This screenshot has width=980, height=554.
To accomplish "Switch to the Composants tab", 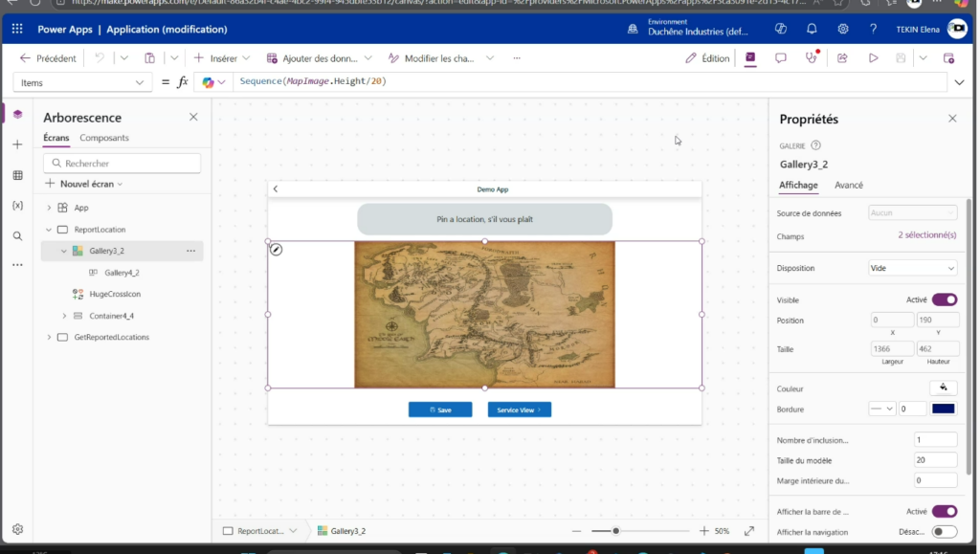I will [x=104, y=138].
